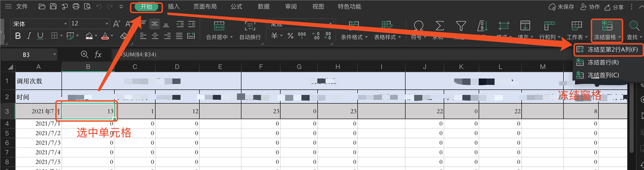Increase font size with A+ icon
Image resolution: width=644 pixels, height=170 pixels.
coord(117,24)
